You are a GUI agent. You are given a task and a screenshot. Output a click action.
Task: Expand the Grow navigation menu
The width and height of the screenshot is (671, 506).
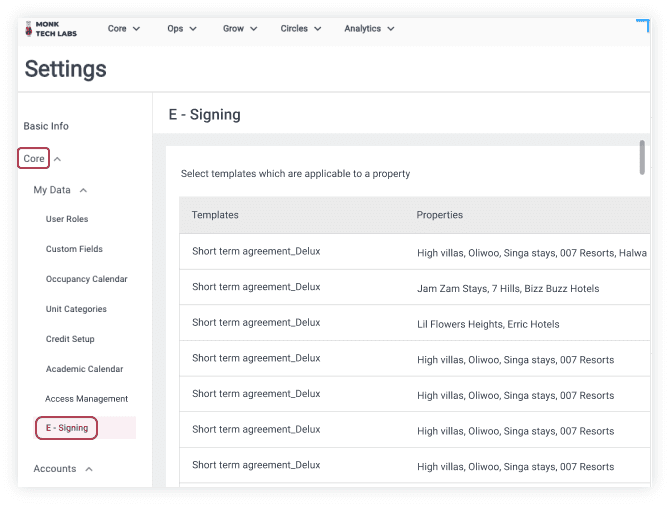(x=240, y=29)
